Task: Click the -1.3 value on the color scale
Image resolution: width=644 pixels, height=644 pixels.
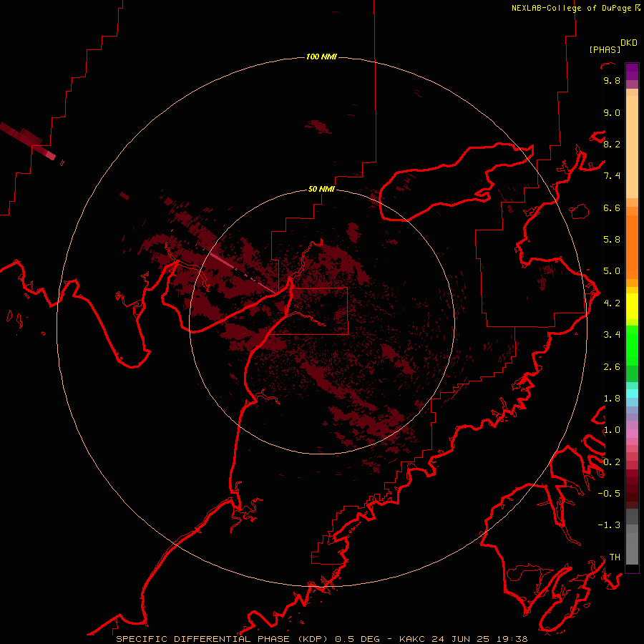Action: click(x=609, y=525)
